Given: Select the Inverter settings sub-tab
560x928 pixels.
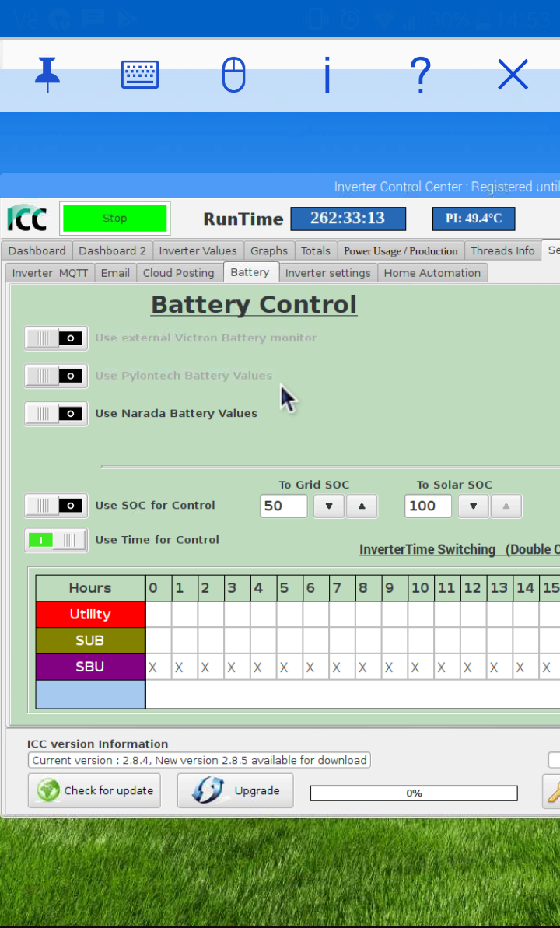Looking at the screenshot, I should [328, 273].
